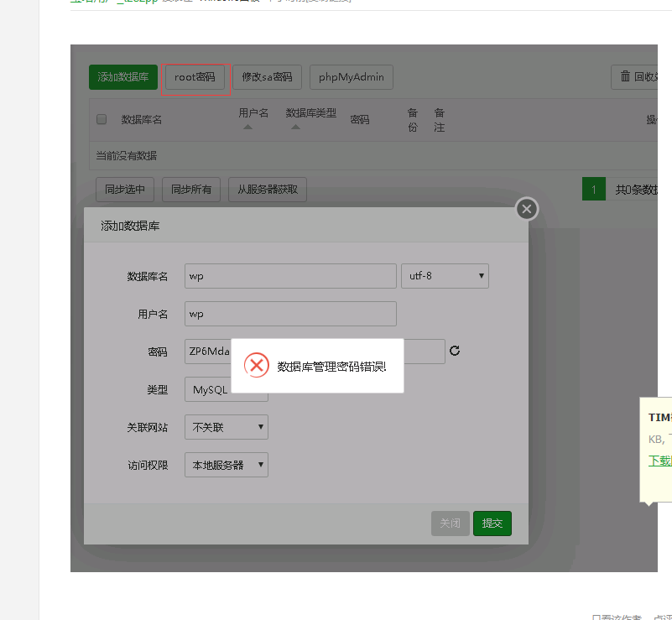Click the 密码 column header
672x620 pixels.
tap(360, 119)
